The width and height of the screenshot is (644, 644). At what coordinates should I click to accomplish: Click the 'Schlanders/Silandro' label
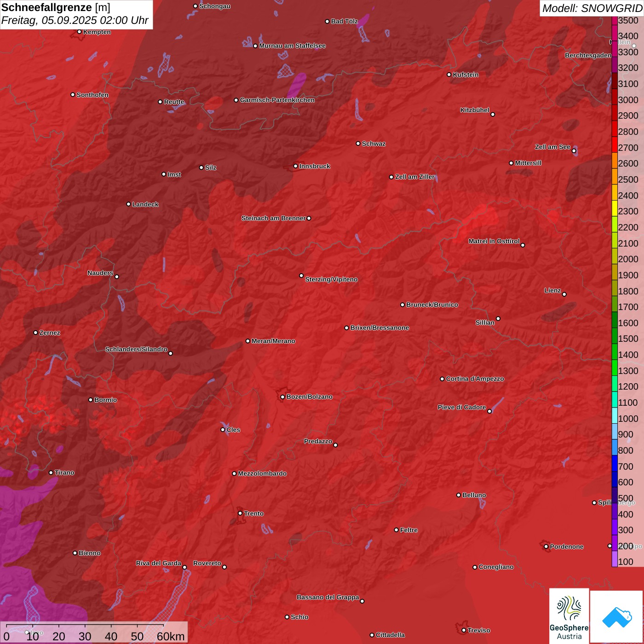136,349
